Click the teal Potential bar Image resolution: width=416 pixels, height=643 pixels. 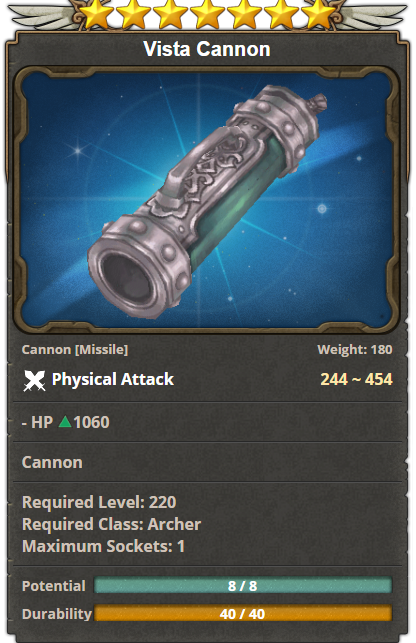(243, 585)
